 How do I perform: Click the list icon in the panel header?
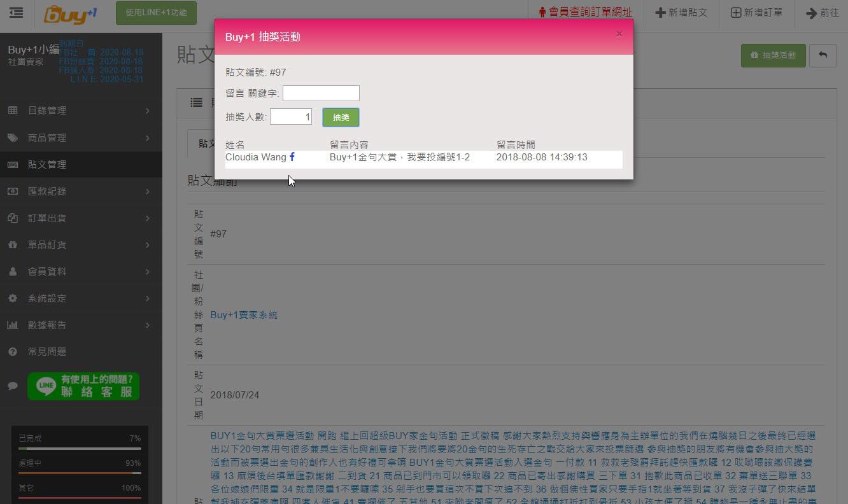coord(196,102)
